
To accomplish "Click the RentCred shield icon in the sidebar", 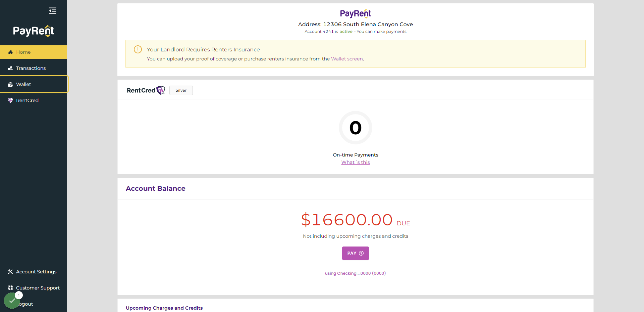I will (10, 100).
